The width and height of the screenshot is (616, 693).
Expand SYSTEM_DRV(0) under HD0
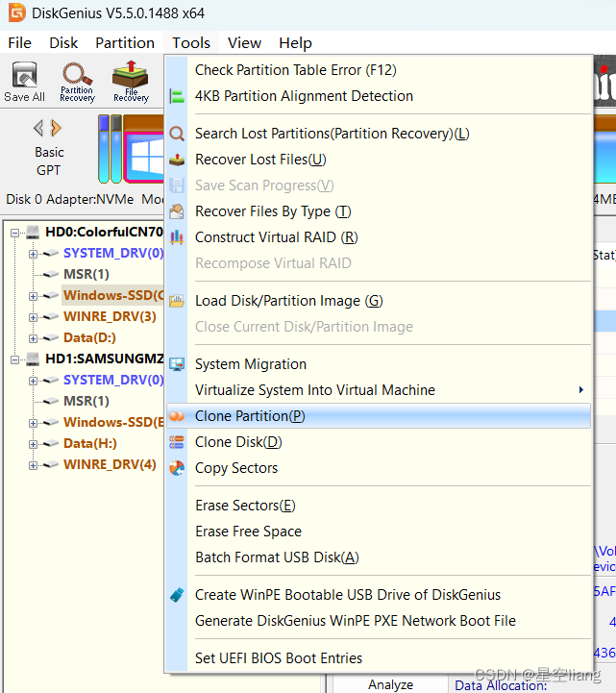33,254
